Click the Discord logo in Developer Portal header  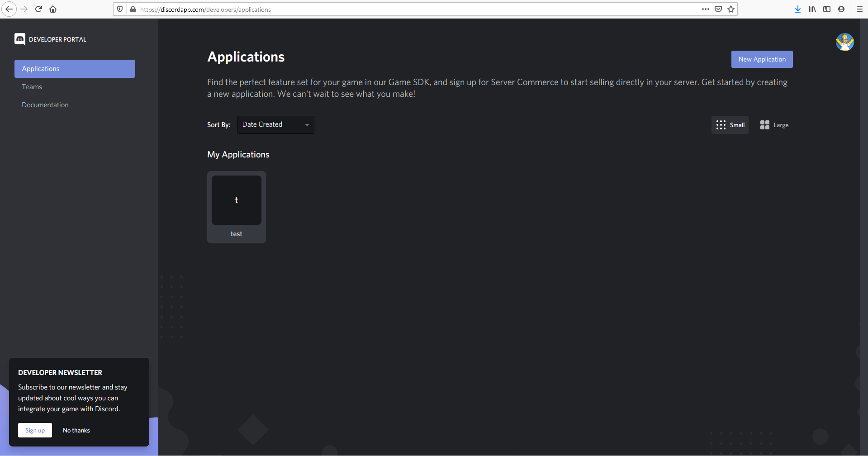coord(20,39)
